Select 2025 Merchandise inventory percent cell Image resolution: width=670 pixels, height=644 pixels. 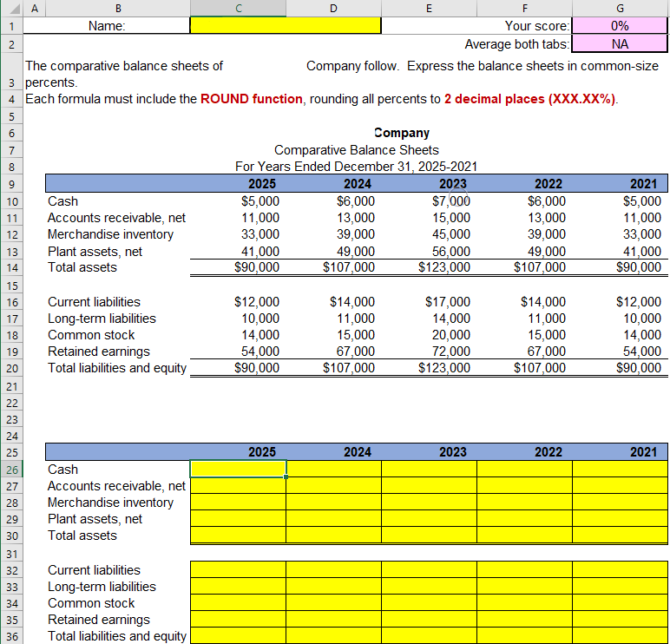point(238,503)
